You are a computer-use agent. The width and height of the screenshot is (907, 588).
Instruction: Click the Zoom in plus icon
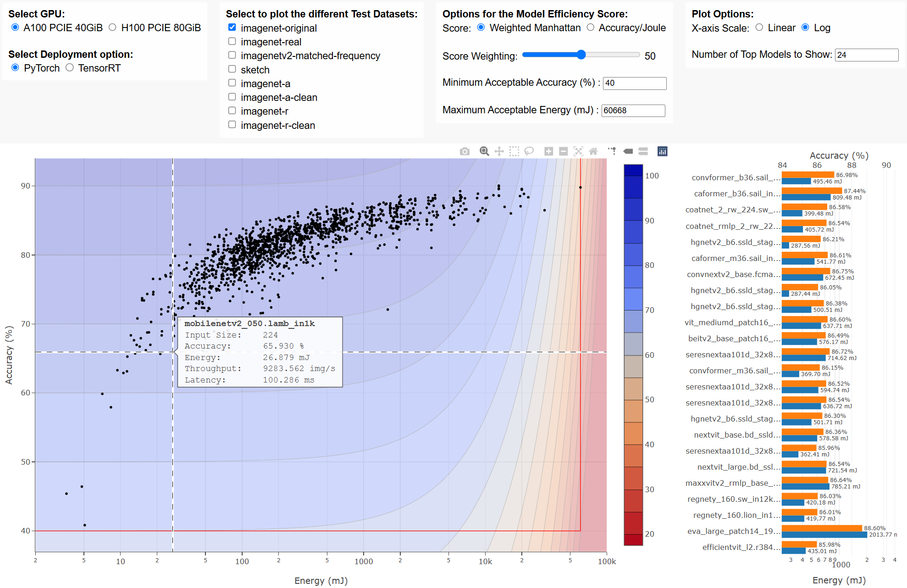pos(549,151)
